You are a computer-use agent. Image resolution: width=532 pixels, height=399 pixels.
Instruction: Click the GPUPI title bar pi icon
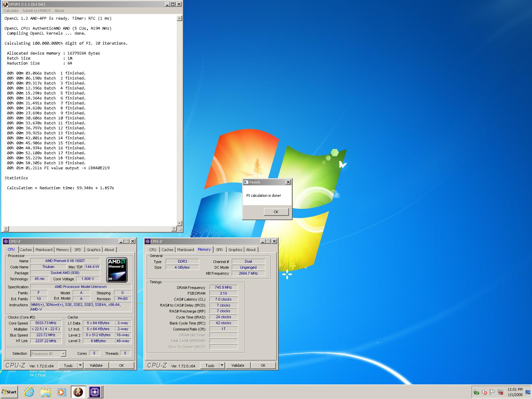pos(5,4)
